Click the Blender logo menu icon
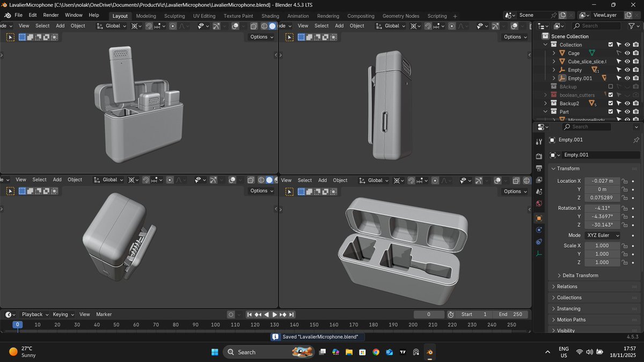644x362 pixels. pos(8,15)
